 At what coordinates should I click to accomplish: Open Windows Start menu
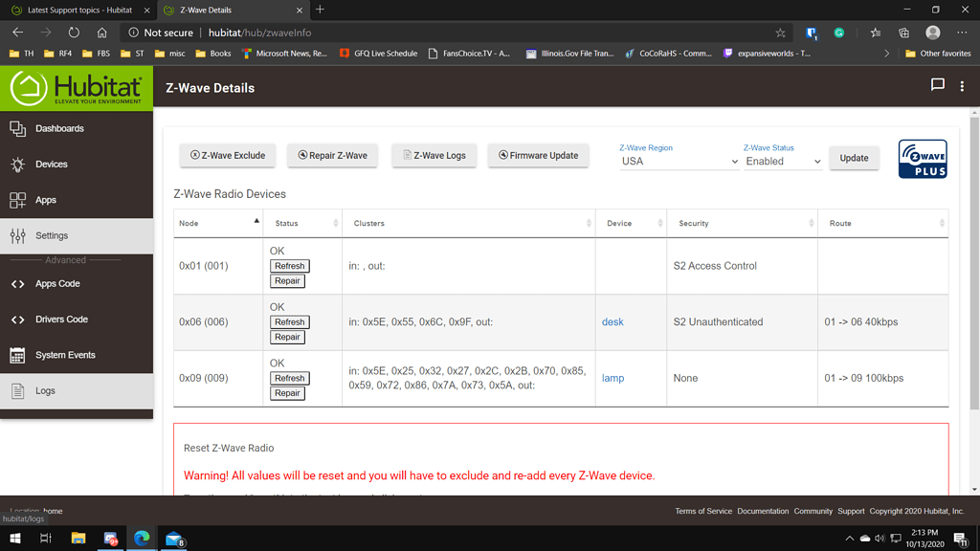click(x=15, y=538)
